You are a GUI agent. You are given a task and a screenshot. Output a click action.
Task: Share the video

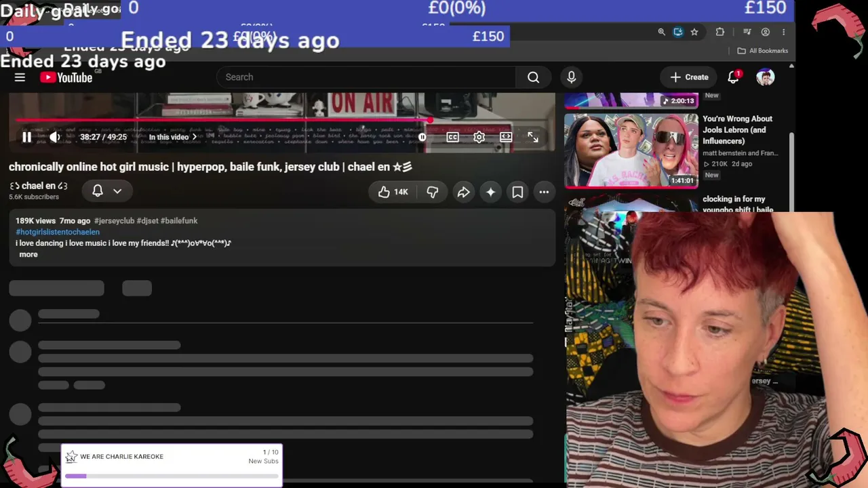coord(463,192)
